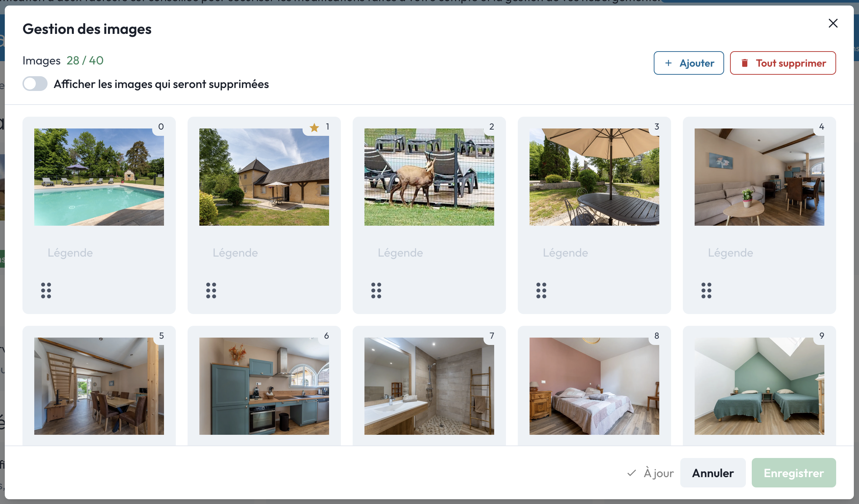The height and width of the screenshot is (504, 859).
Task: Click the drag handle of image 3
Action: click(x=541, y=290)
